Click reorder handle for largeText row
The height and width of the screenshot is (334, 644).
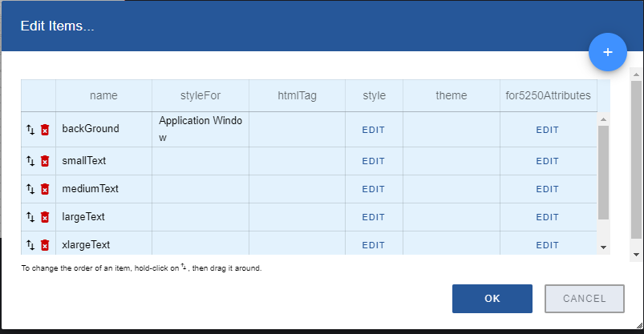[x=30, y=217]
